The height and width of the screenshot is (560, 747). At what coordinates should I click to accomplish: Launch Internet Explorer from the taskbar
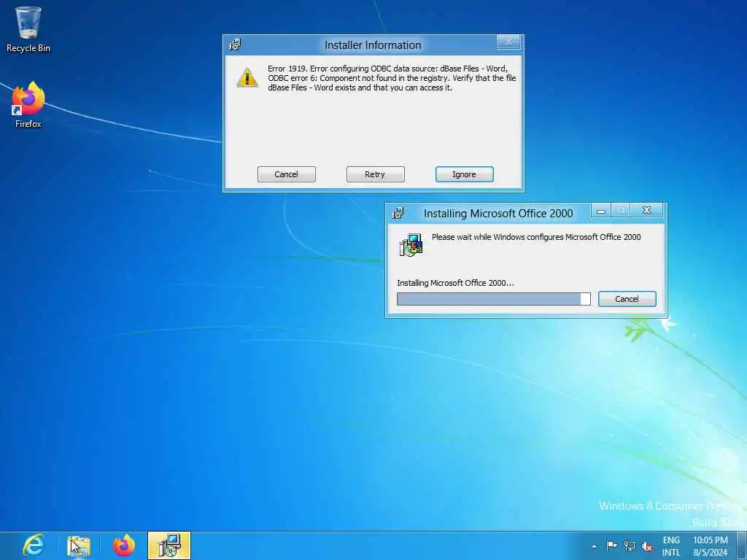pyautogui.click(x=34, y=545)
